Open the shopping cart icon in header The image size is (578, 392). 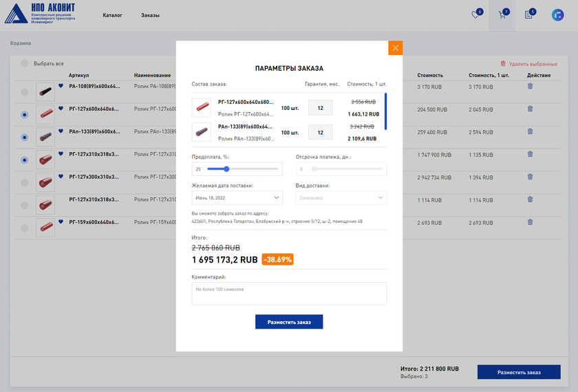click(502, 14)
